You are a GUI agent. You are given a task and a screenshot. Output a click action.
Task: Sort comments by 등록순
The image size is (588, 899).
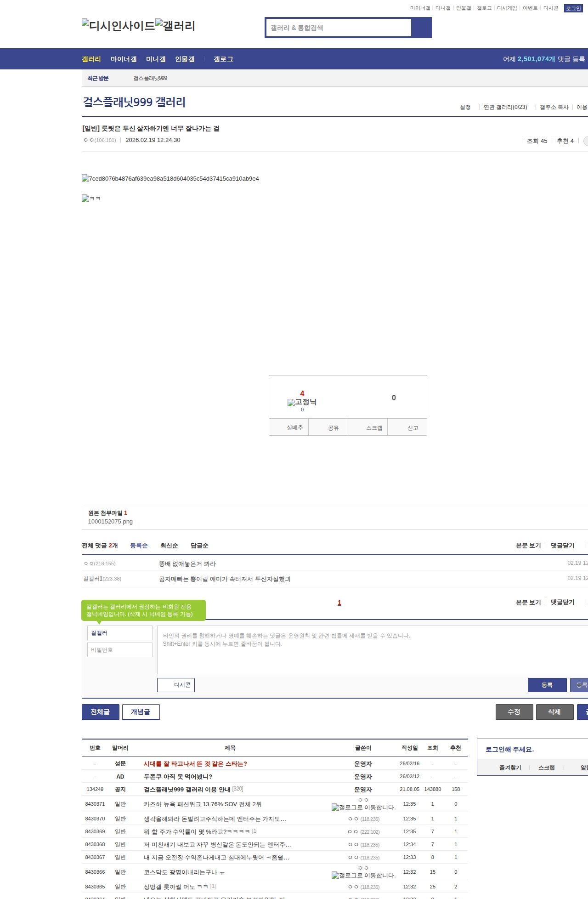(x=139, y=546)
